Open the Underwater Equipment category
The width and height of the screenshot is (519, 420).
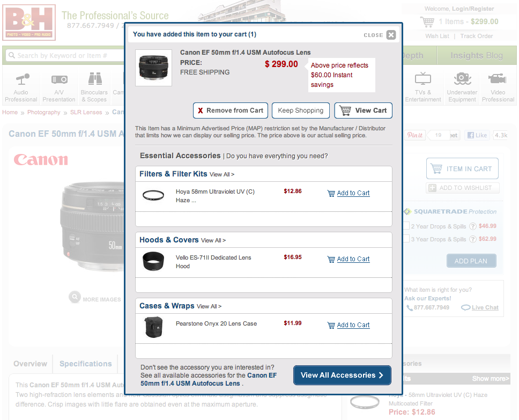tap(462, 88)
